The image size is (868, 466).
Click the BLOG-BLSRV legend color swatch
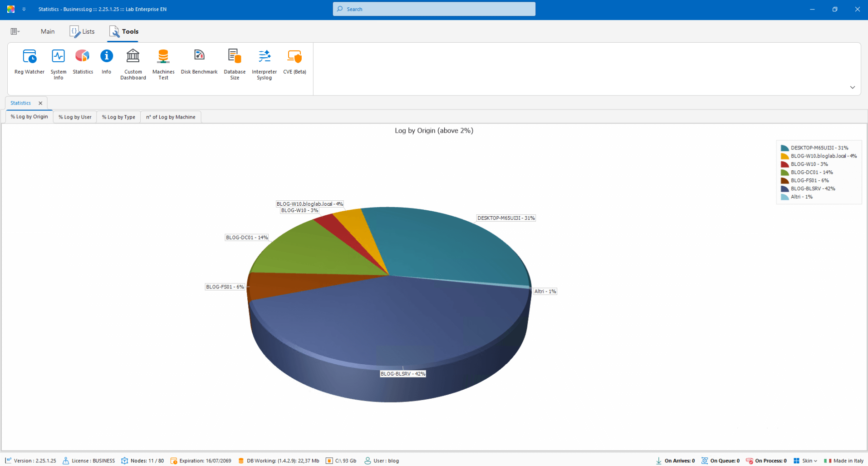pos(785,189)
